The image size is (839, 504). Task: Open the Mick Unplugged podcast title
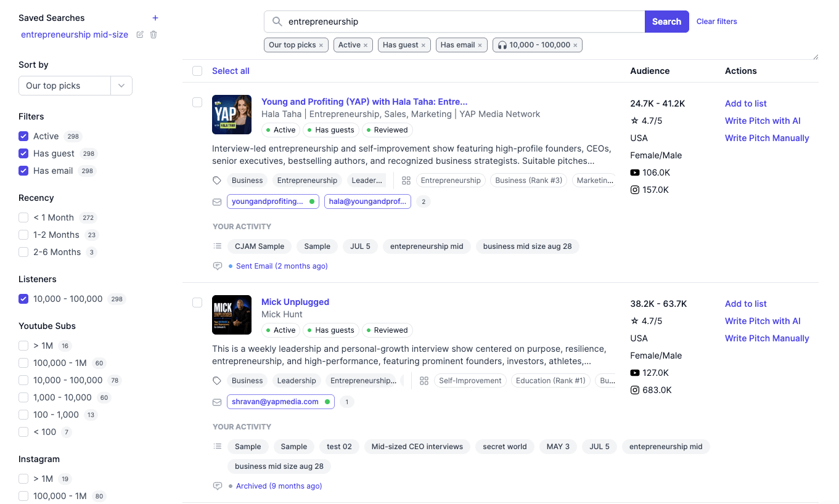295,302
